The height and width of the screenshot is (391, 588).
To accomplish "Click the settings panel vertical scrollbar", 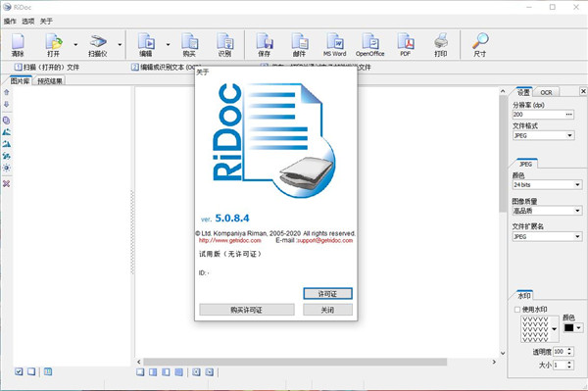I will coord(503,154).
